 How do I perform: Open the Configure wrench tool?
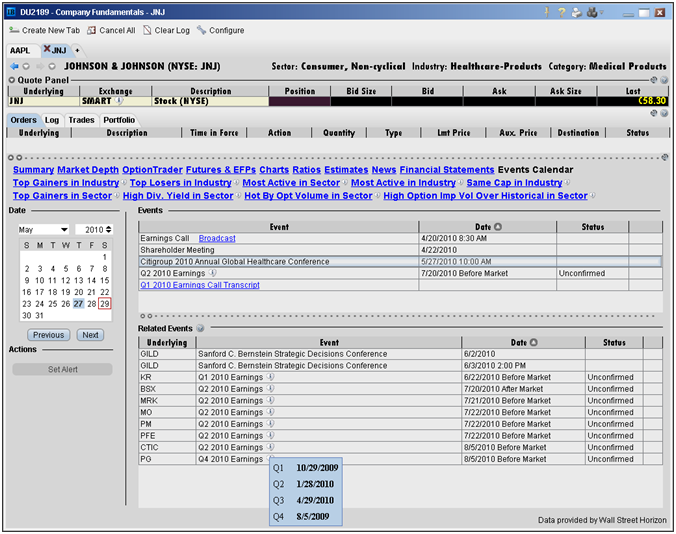202,30
